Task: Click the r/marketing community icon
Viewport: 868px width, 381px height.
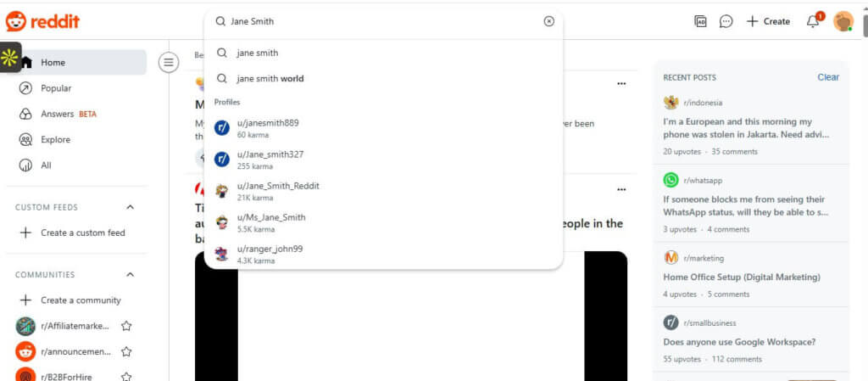Action: 671,257
